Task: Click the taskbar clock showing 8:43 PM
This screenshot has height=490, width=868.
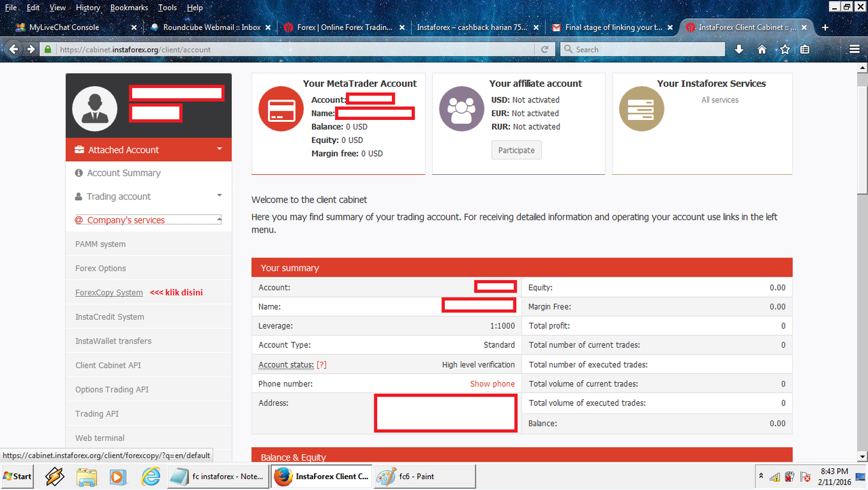Action: 834,476
